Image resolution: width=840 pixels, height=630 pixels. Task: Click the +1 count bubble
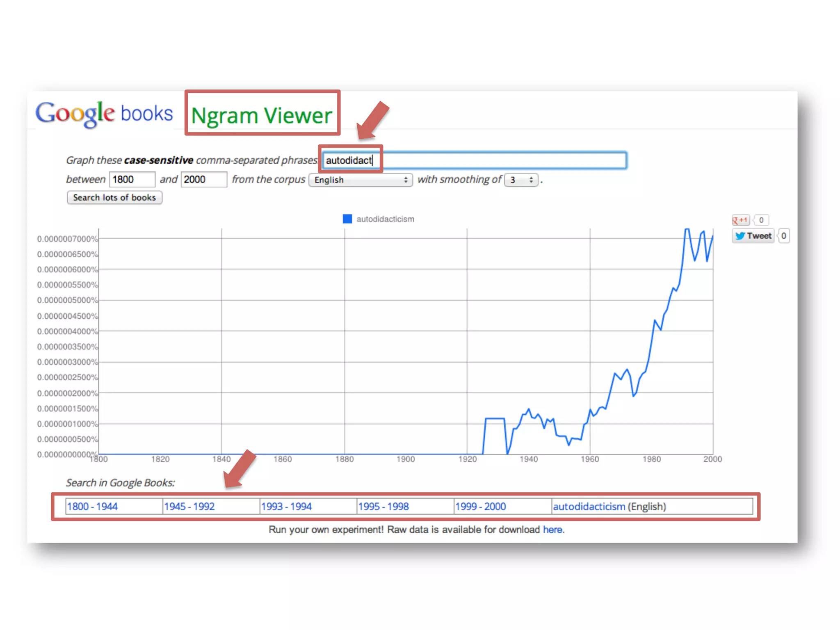(761, 220)
